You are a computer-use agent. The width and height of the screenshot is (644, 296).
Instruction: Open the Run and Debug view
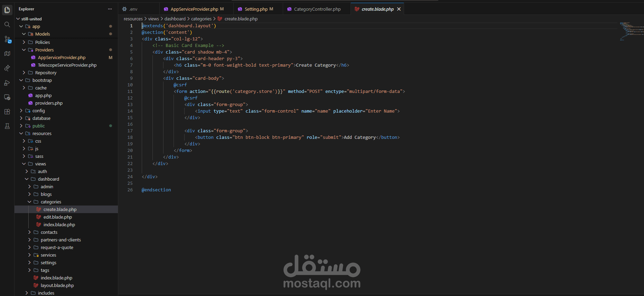(x=7, y=83)
